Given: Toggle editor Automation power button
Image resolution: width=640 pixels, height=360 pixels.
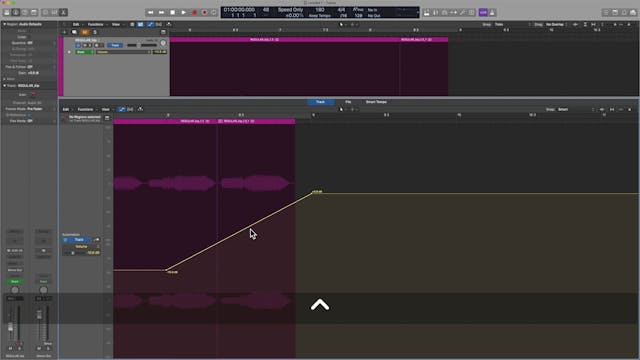Looking at the screenshot, I should point(65,240).
